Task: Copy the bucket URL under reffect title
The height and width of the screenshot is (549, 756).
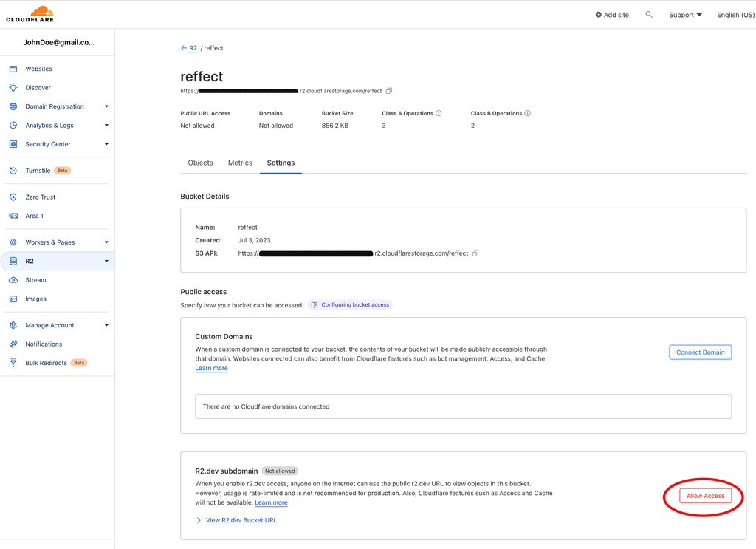Action: [389, 91]
